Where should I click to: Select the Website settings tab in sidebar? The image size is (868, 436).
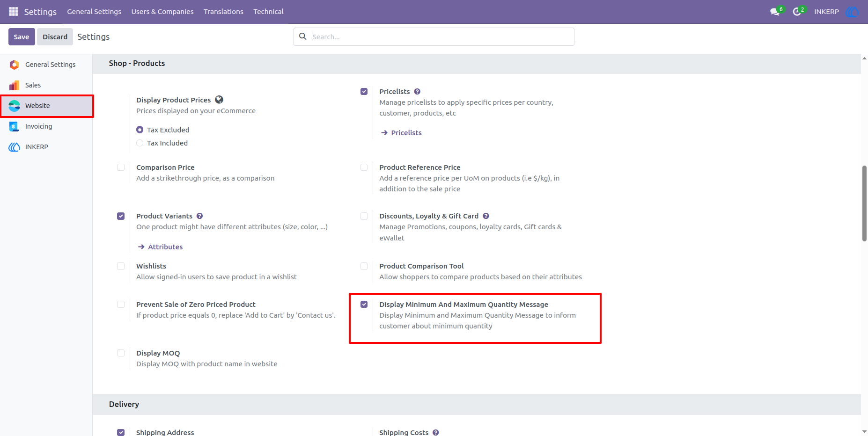46,106
